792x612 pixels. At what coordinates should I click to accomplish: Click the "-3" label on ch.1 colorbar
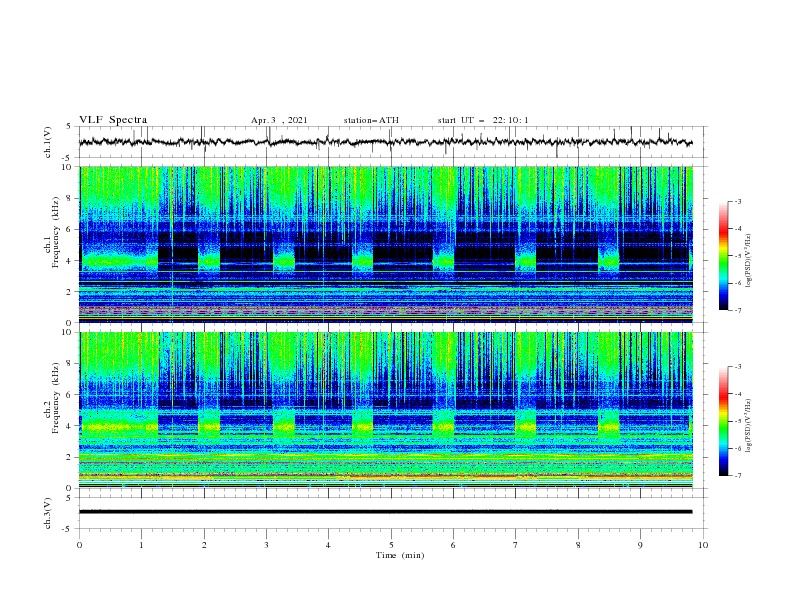click(738, 201)
